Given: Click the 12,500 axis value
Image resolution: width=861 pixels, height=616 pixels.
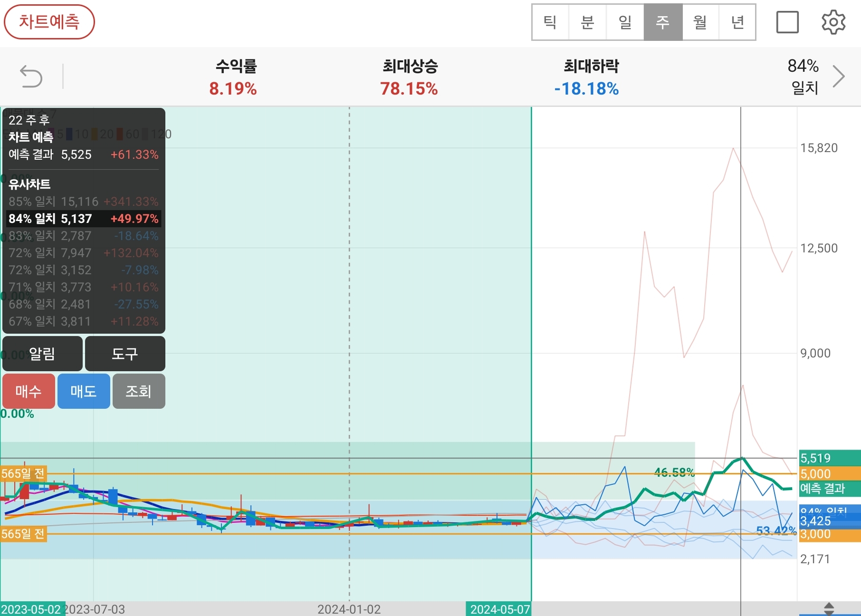Looking at the screenshot, I should pos(819,248).
